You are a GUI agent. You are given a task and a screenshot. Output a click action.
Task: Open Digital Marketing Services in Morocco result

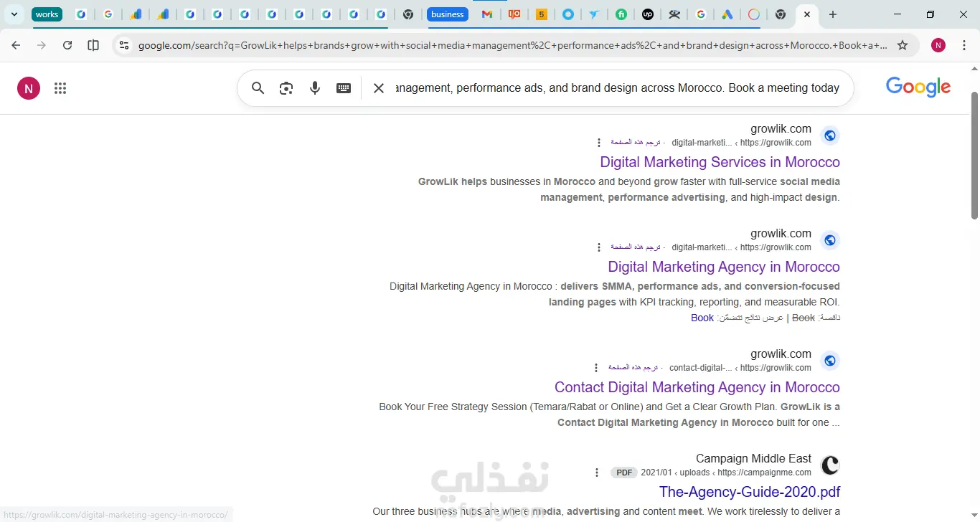pyautogui.click(x=720, y=162)
